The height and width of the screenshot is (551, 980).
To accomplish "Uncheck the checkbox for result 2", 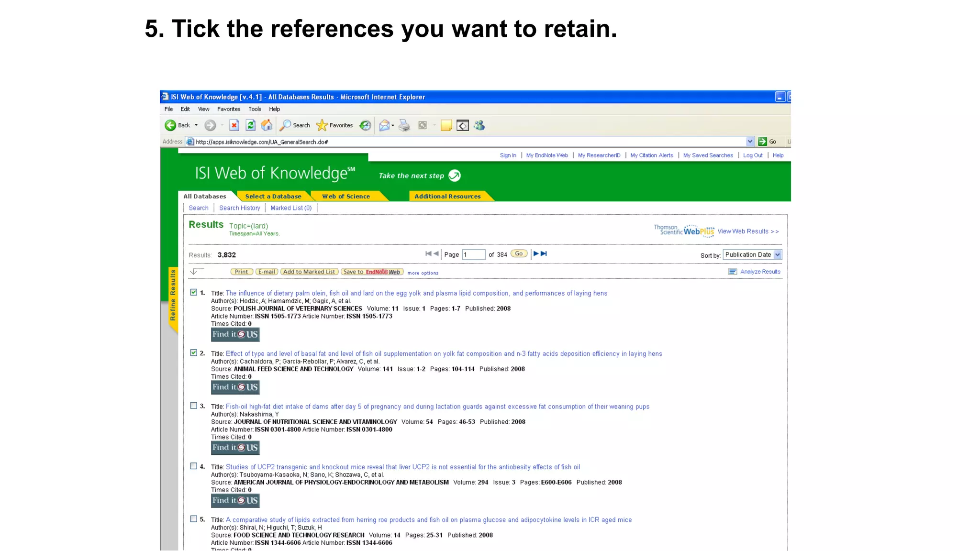I will point(193,353).
